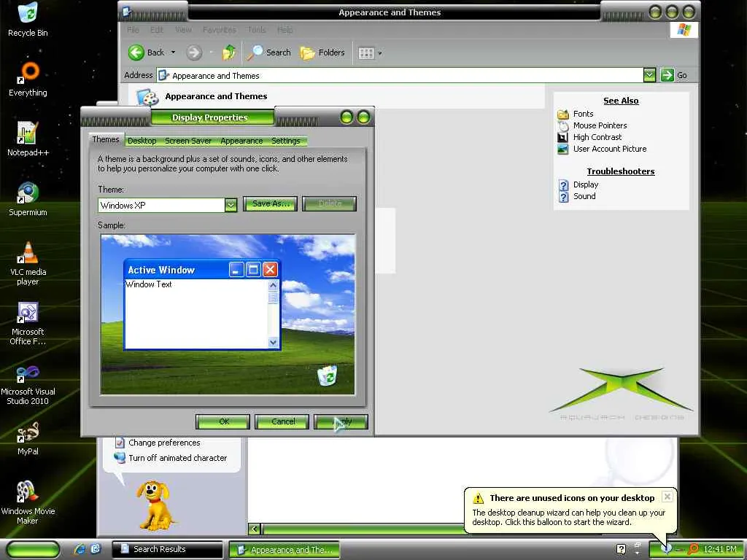The image size is (747, 560).
Task: Close the desktop cleanup balloon tip
Action: 667,497
